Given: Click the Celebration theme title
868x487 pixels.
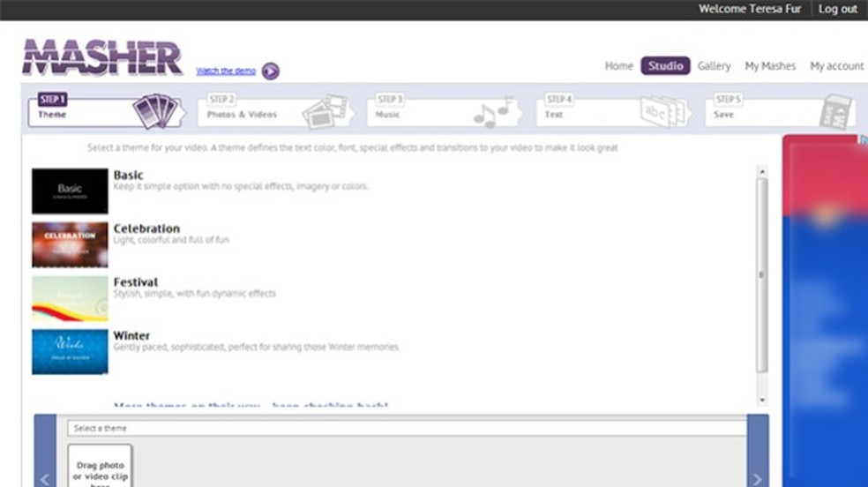Looking at the screenshot, I should click(x=146, y=229).
